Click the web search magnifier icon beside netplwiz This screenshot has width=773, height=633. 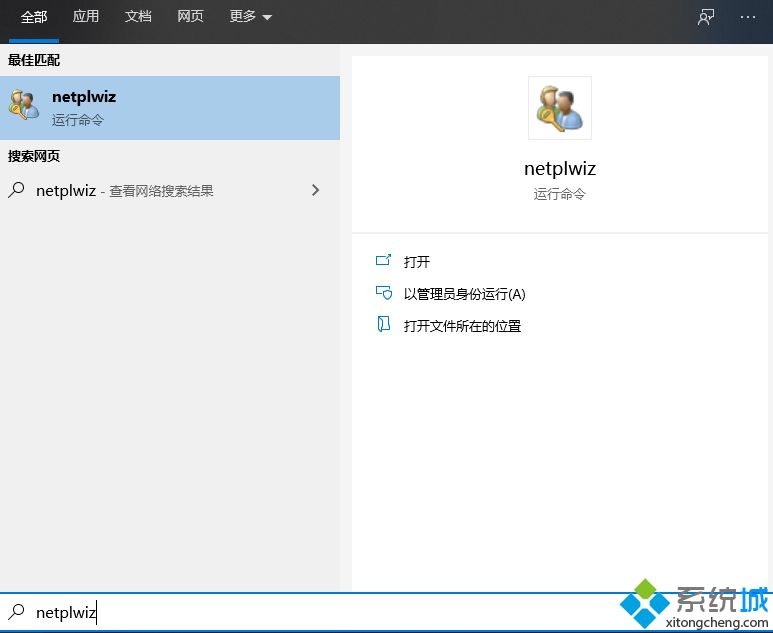tap(17, 190)
